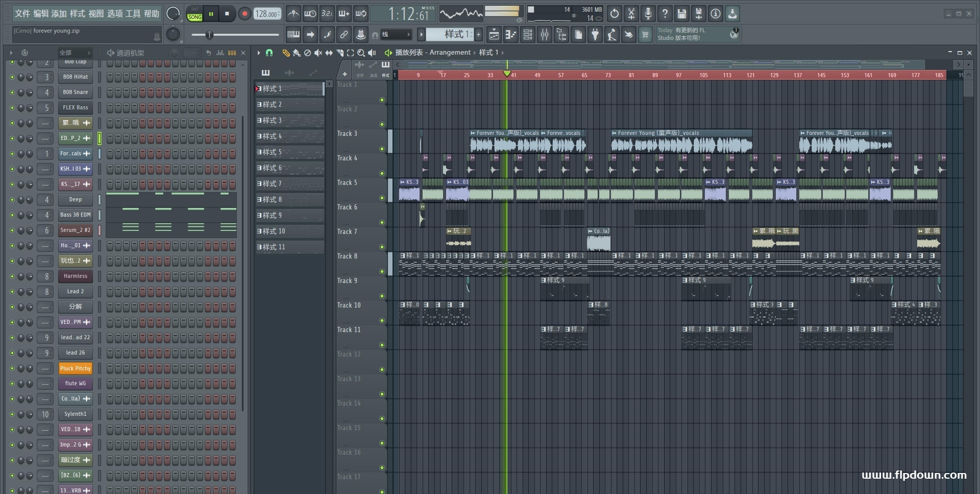Open the Sylenth1 channel button
The width and height of the screenshot is (980, 494).
tap(75, 414)
